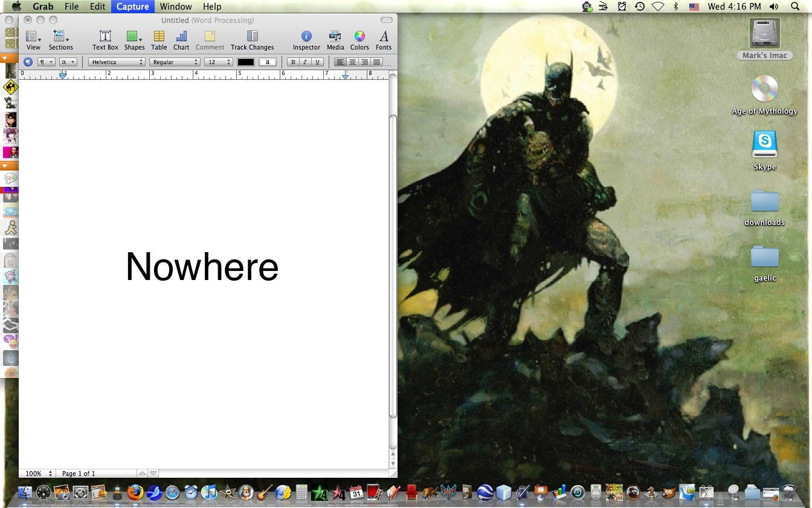Open the Shapes dropdown
Image resolution: width=812 pixels, height=508 pixels.
click(x=134, y=41)
